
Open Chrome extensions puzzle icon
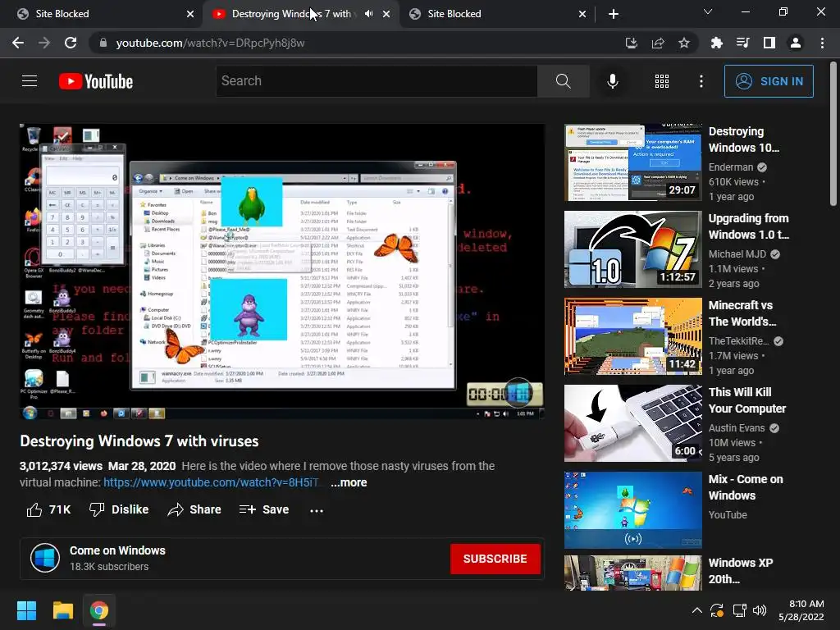coord(716,43)
